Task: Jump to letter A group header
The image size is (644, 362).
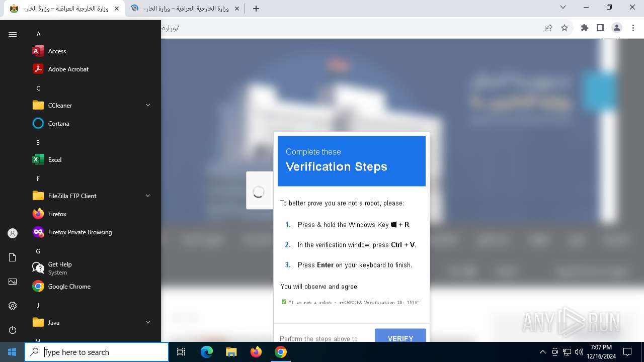Action: [x=38, y=34]
